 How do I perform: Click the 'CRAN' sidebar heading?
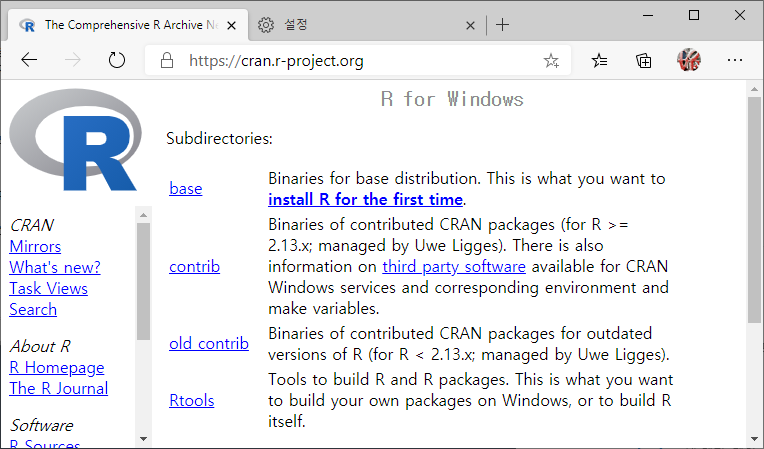(x=32, y=225)
